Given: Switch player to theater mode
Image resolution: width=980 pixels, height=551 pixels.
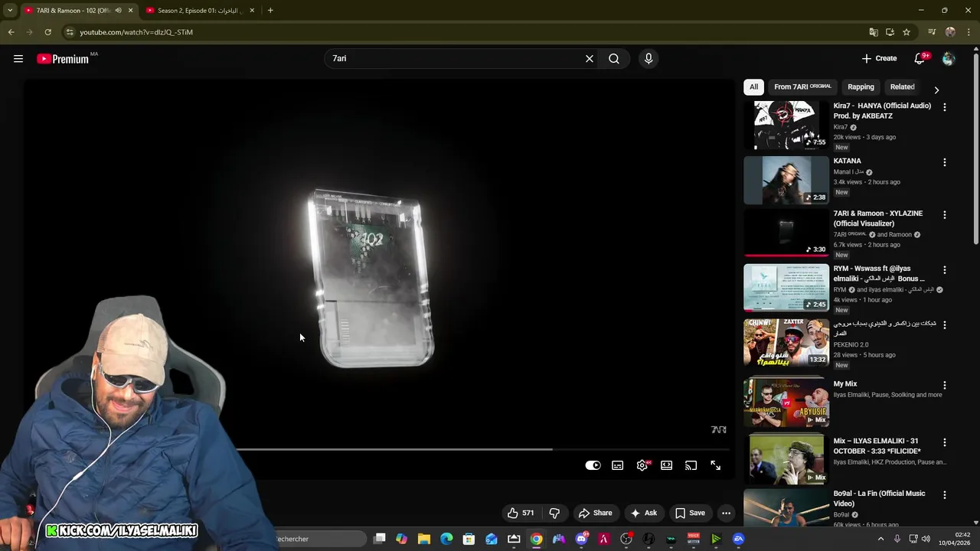Looking at the screenshot, I should (667, 465).
